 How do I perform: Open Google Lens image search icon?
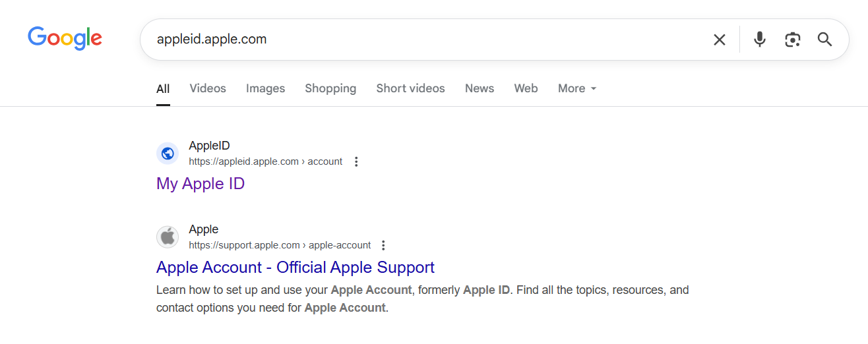pyautogui.click(x=793, y=40)
